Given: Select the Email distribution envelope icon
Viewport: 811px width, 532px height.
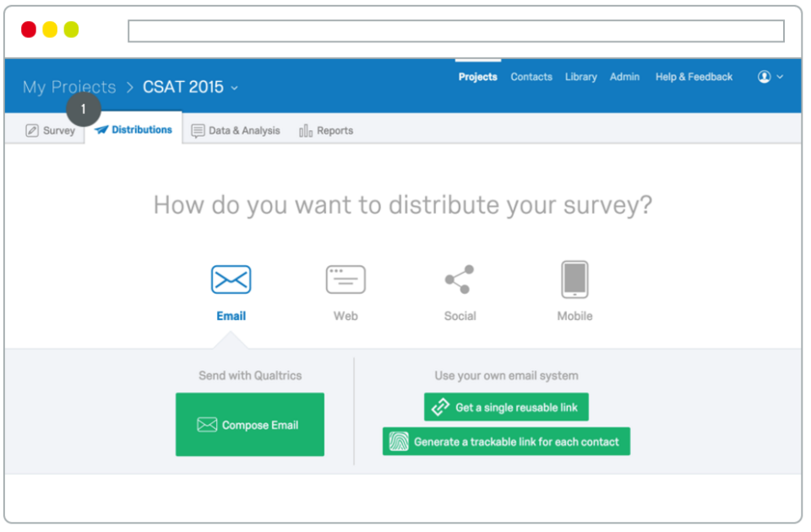Looking at the screenshot, I should click(x=231, y=280).
